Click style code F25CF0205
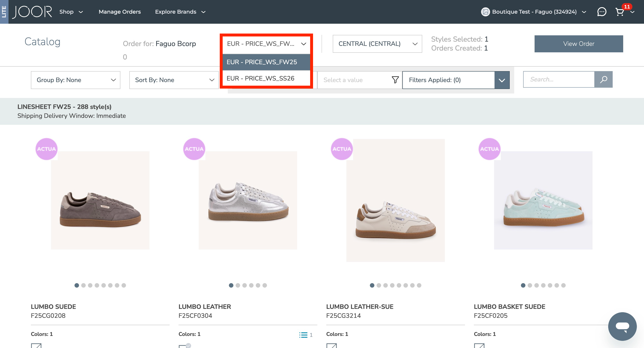The image size is (644, 348). (490, 316)
